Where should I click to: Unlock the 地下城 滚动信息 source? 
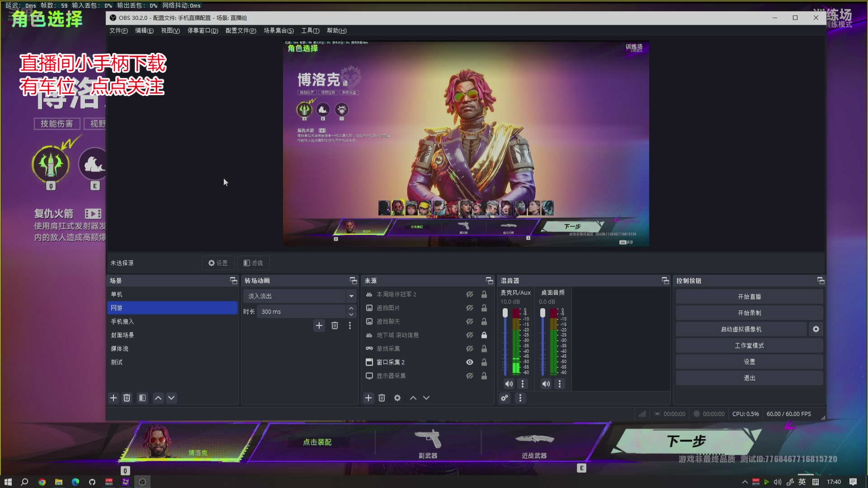point(484,335)
